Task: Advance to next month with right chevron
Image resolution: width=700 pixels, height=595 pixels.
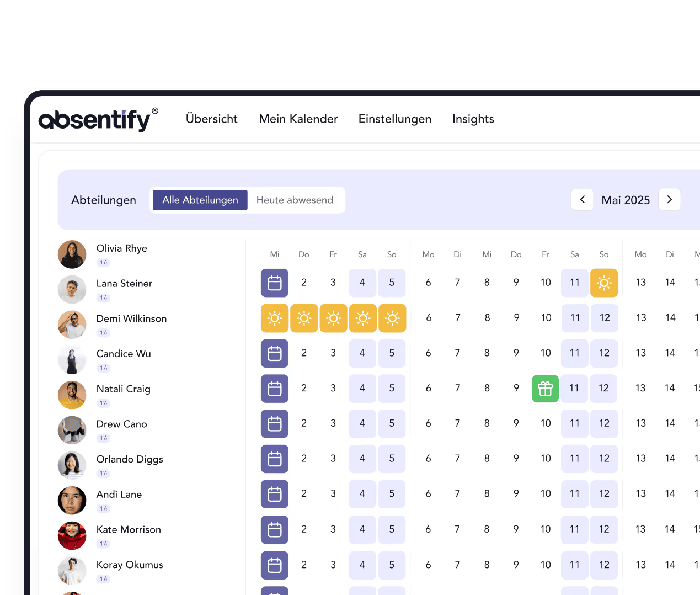Action: point(669,199)
